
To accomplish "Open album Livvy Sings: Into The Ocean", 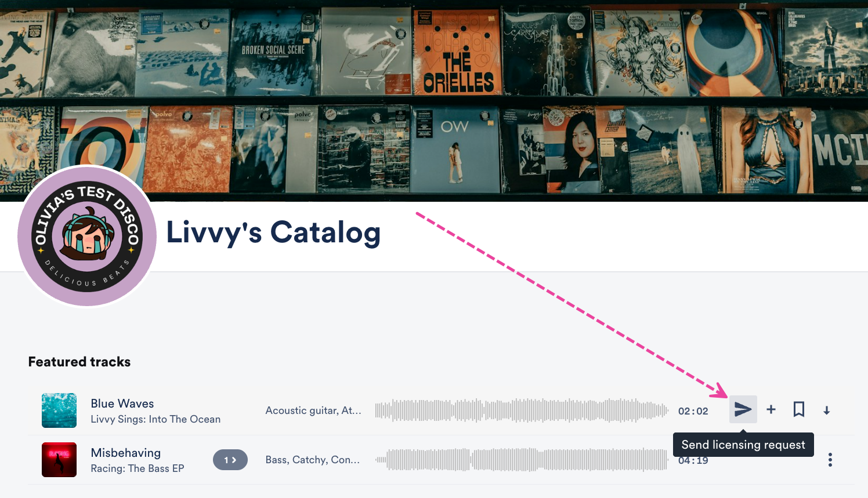I will 155,419.
